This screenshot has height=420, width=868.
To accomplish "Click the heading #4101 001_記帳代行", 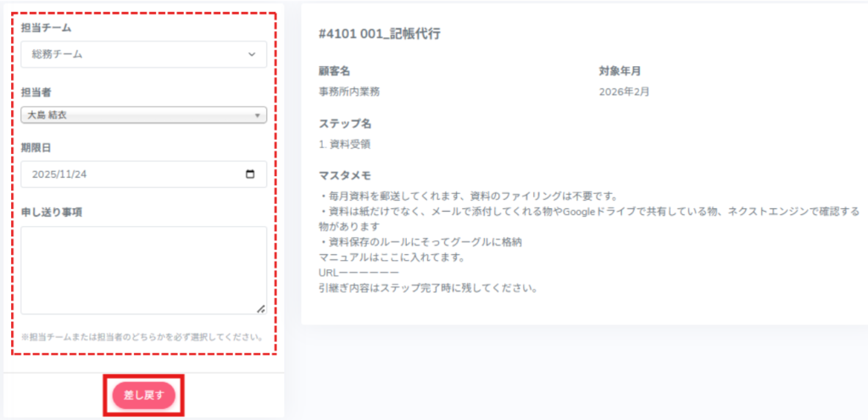I will coord(379,35).
